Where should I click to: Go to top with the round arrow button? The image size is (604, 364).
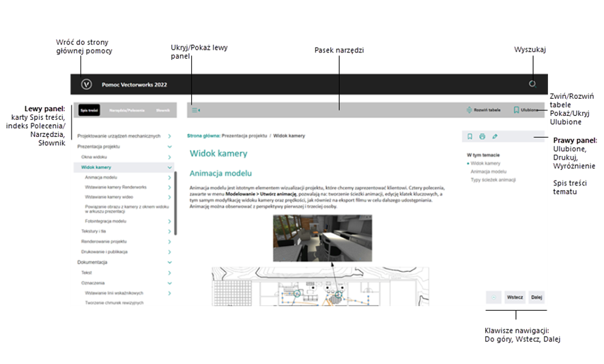493,297
